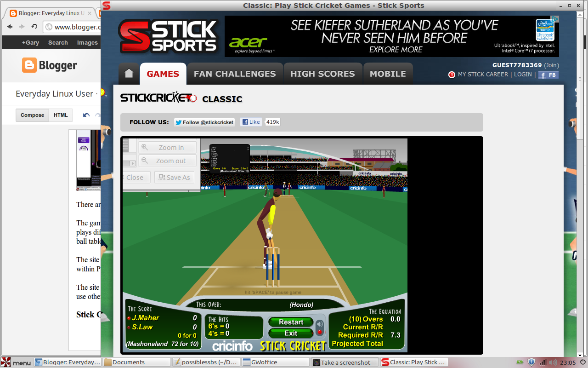Open the shield security icon in system tray
588x368 pixels.
tap(531, 362)
